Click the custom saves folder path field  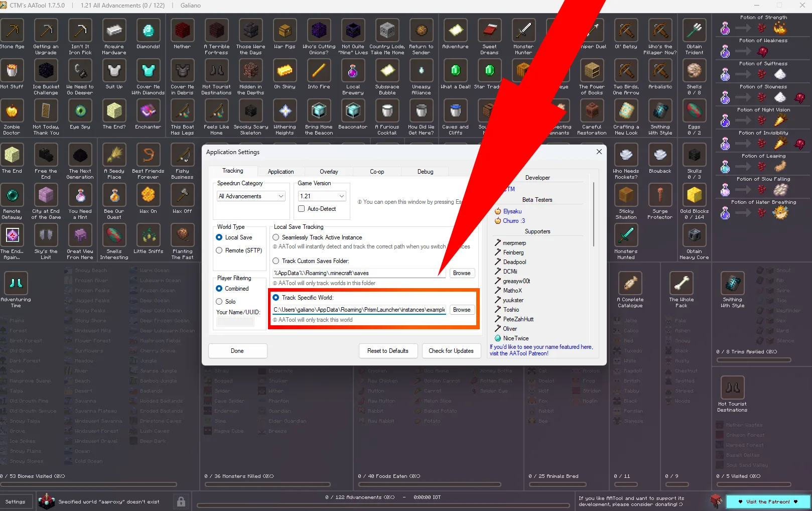point(359,273)
